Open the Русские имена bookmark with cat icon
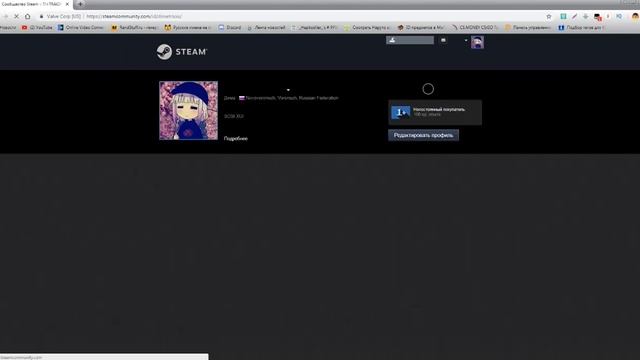The image size is (640, 360). click(x=188, y=27)
